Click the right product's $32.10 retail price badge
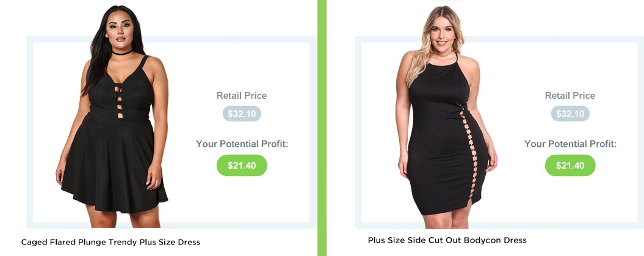This screenshot has height=256, width=644. tap(570, 113)
